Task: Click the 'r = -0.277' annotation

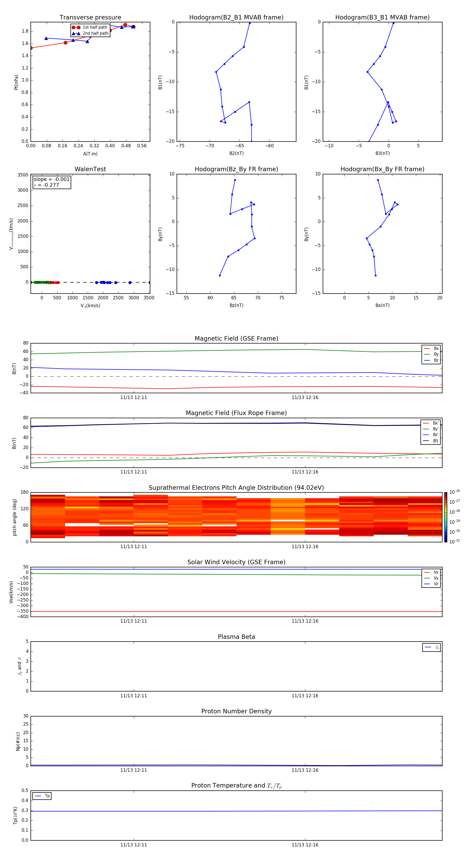Action: coord(47,185)
